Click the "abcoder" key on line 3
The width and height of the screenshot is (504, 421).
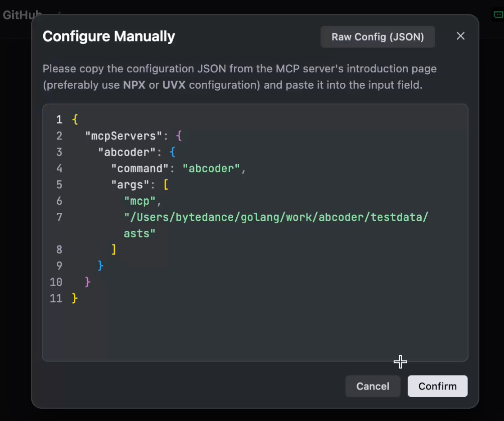(x=126, y=152)
